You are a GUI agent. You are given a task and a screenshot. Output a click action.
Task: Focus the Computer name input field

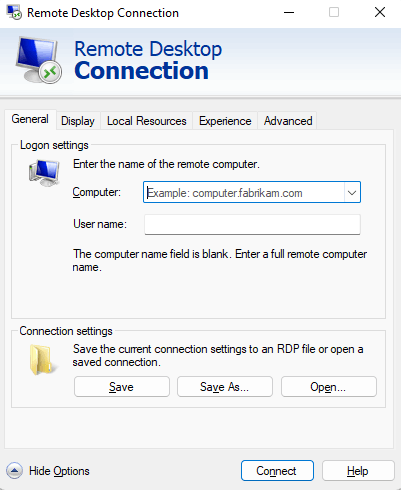[x=252, y=192]
